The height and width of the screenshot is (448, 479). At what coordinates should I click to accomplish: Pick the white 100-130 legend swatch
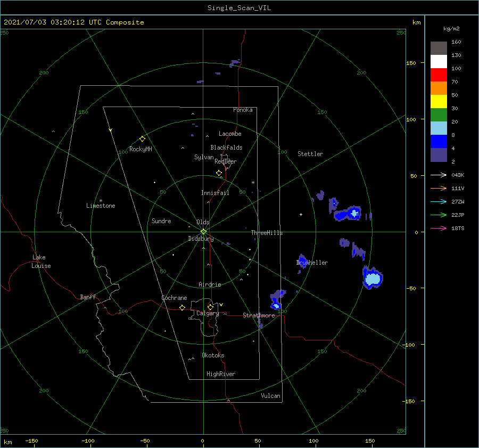tap(439, 62)
